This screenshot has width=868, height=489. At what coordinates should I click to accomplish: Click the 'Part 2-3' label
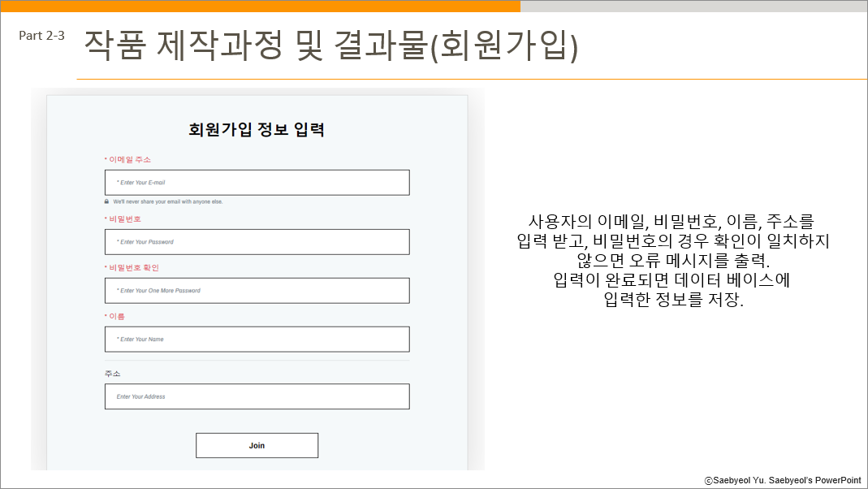click(41, 36)
